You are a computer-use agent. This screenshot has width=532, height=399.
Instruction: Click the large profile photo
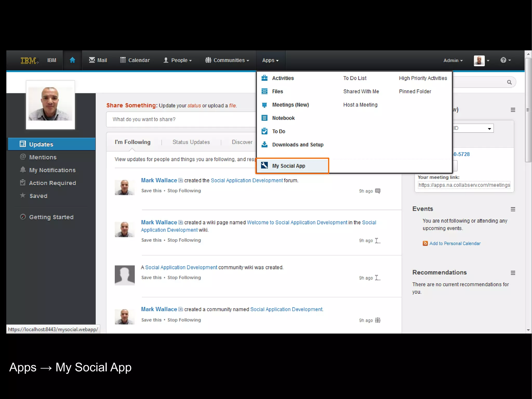click(50, 105)
